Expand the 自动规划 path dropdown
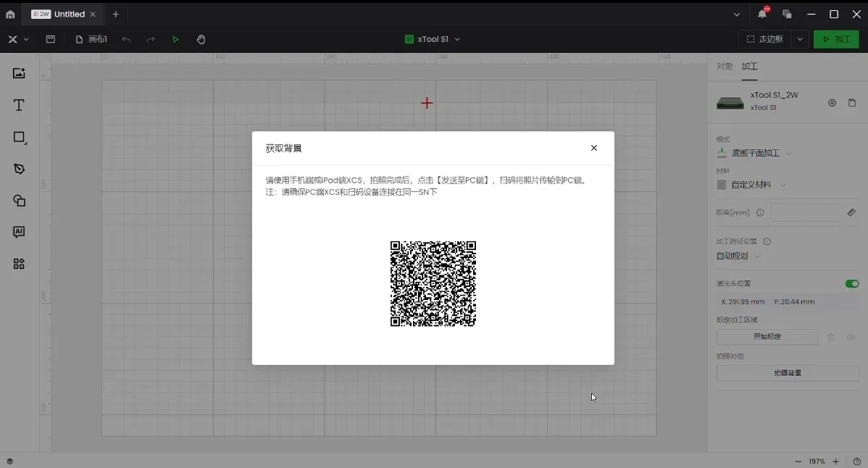Viewport: 868px width, 468px height. click(738, 256)
